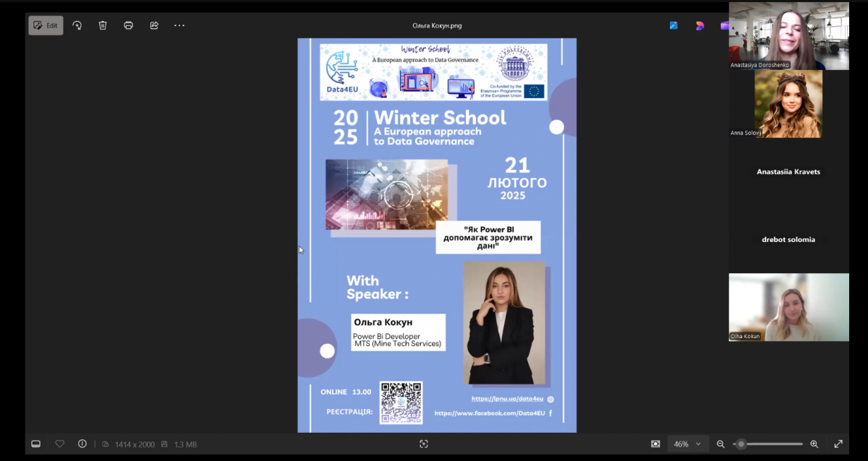Mark image as favorite with heart icon
The image size is (868, 461).
[x=60, y=444]
